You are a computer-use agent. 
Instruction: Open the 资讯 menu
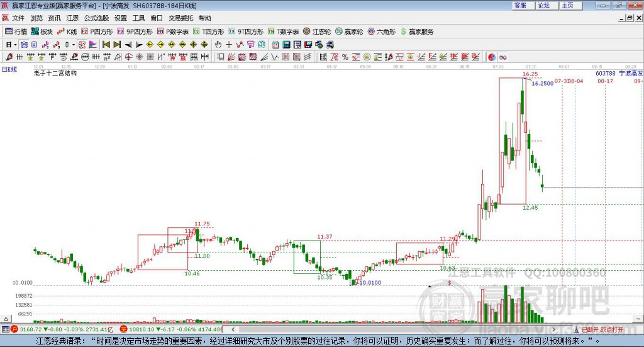pyautogui.click(x=54, y=18)
